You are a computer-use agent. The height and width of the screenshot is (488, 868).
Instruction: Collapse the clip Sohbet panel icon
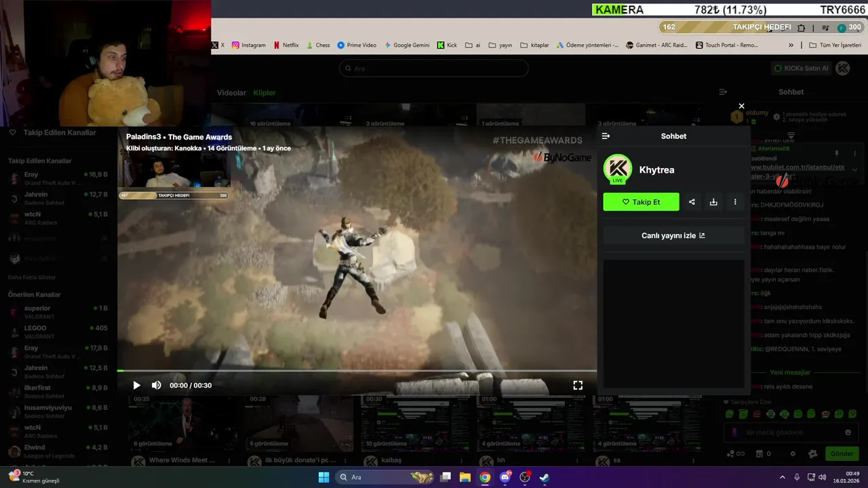(x=606, y=136)
